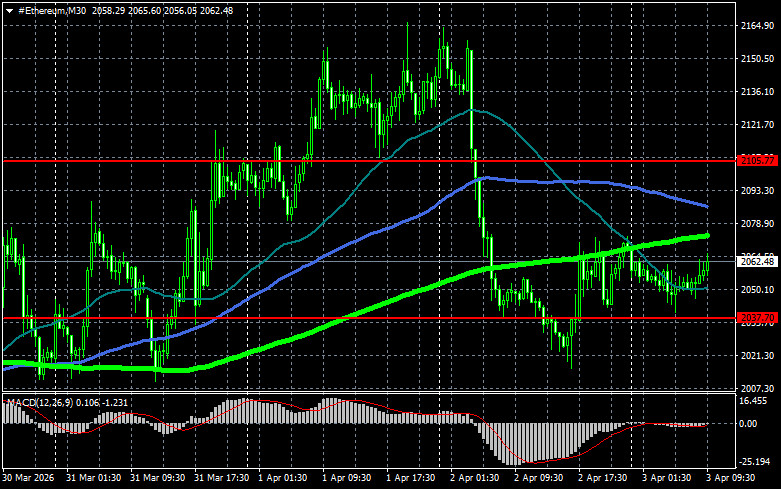Open the chart menu triangle beside #Ethereum
This screenshot has width=781, height=489.
coord(9,10)
